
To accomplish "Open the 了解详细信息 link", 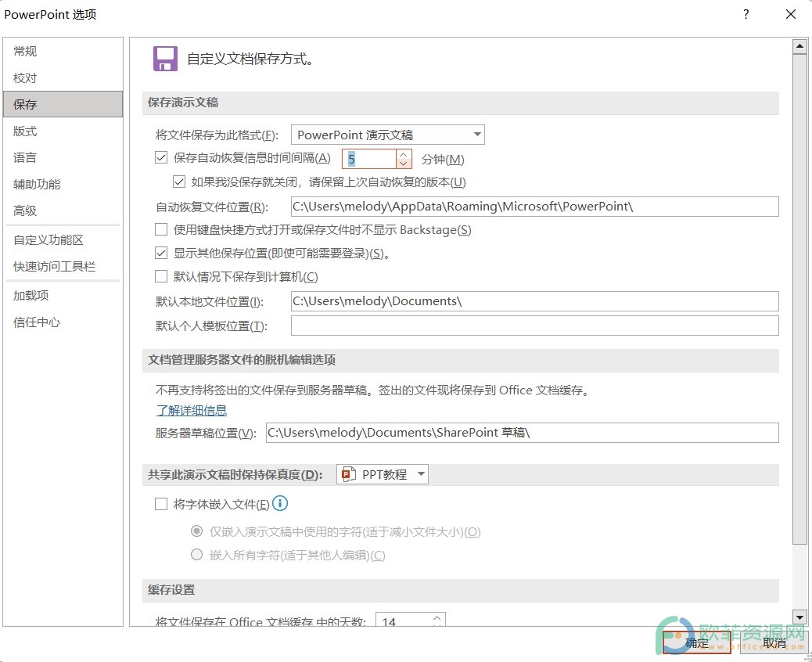I will pos(192,410).
